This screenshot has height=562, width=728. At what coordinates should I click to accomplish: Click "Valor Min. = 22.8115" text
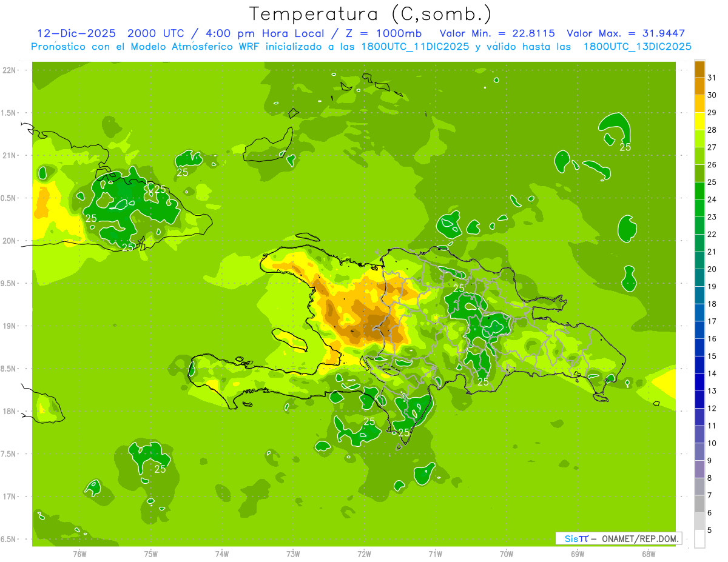[497, 33]
